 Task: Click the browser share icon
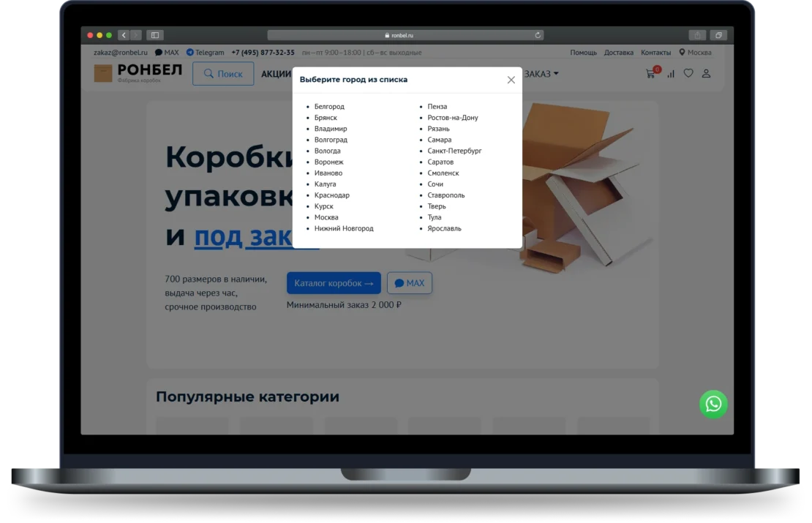[697, 35]
